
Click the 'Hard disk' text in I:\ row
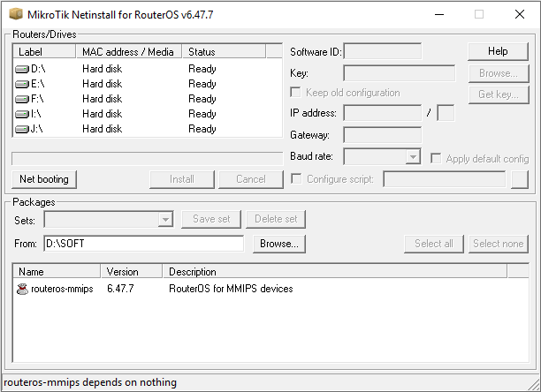[103, 114]
